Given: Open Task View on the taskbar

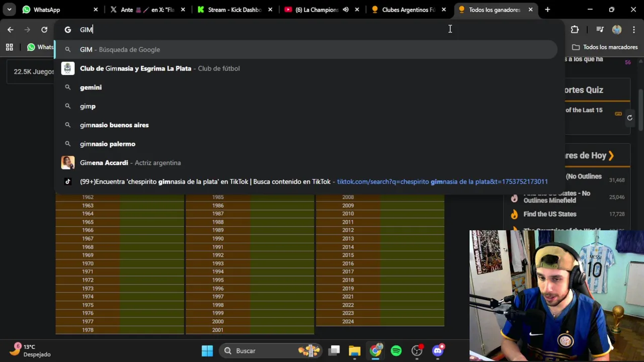Looking at the screenshot, I should (334, 350).
